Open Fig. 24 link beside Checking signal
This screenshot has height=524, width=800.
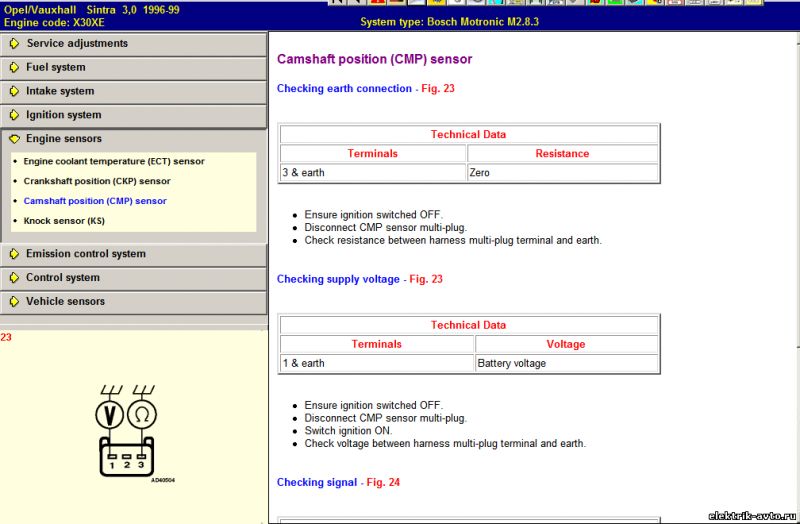coord(383,482)
